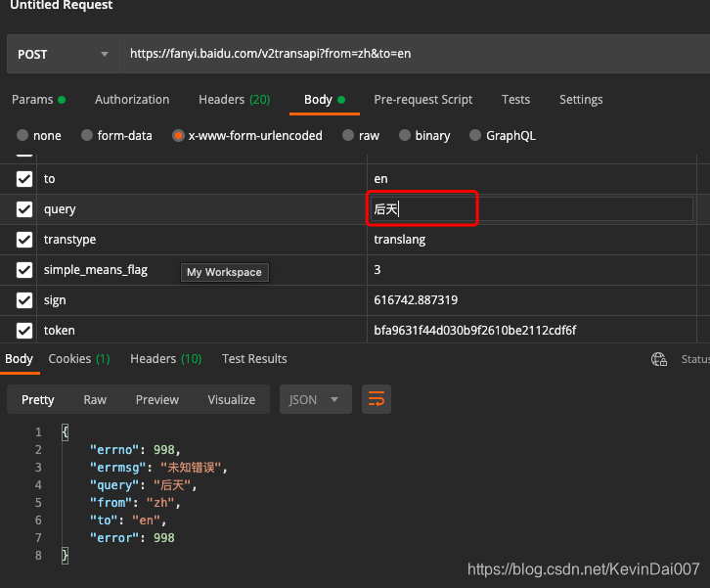Viewport: 710px width, 588px height.
Task: Open the Test Results tab
Action: [254, 359]
